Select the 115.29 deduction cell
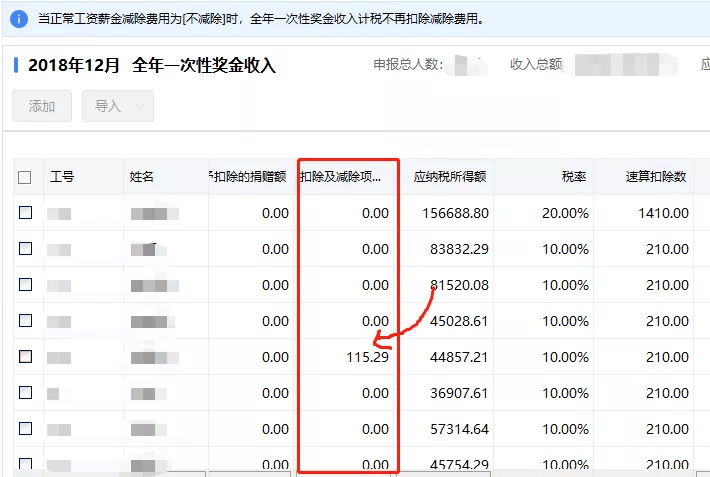The height and width of the screenshot is (477, 710). point(367,357)
